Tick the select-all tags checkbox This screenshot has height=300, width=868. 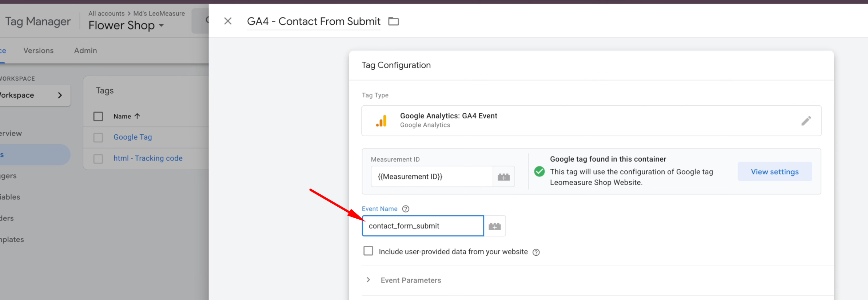click(x=98, y=117)
